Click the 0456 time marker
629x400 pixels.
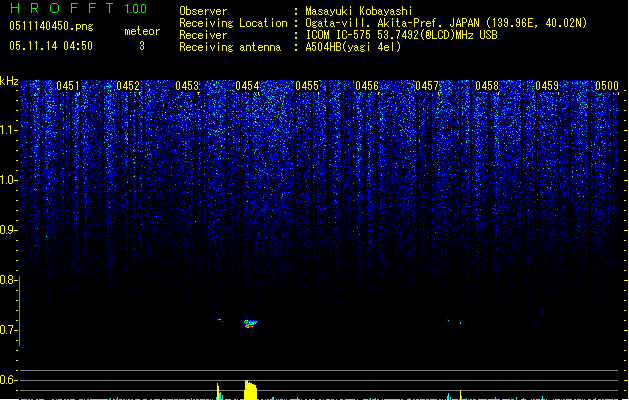coord(367,86)
